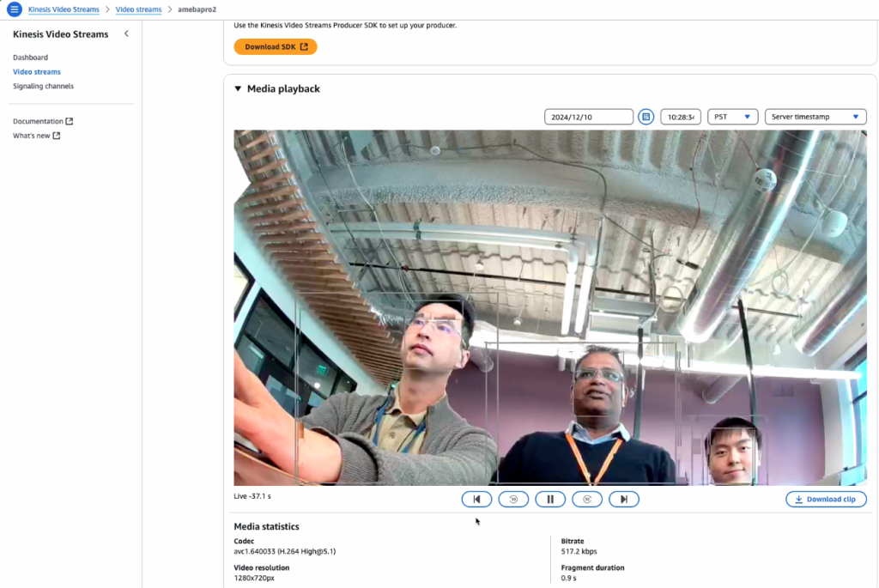This screenshot has height=588, width=879.
Task: Click the video player frame
Action: pyautogui.click(x=550, y=307)
